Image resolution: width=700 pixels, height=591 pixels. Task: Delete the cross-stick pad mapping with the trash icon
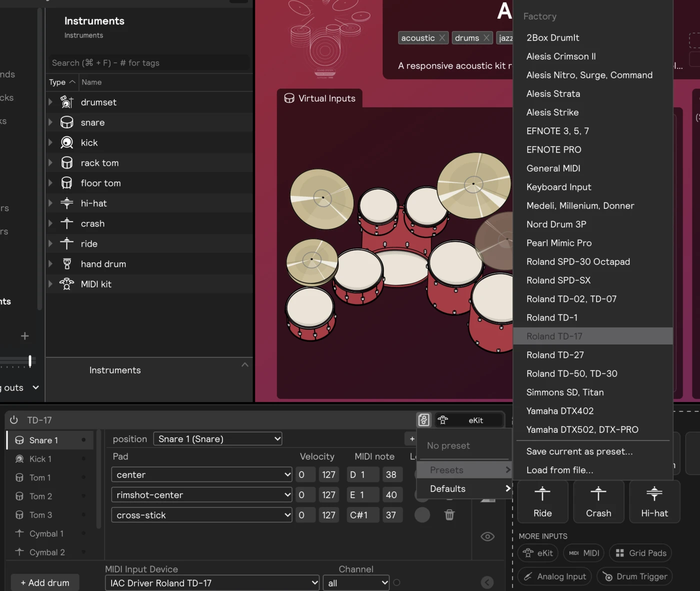click(x=449, y=515)
